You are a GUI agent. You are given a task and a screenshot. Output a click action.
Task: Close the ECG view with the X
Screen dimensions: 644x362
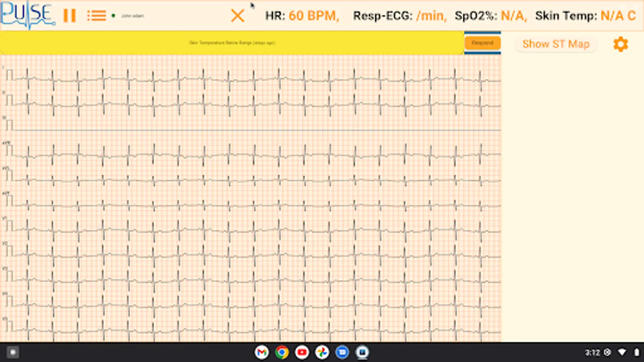pyautogui.click(x=237, y=16)
